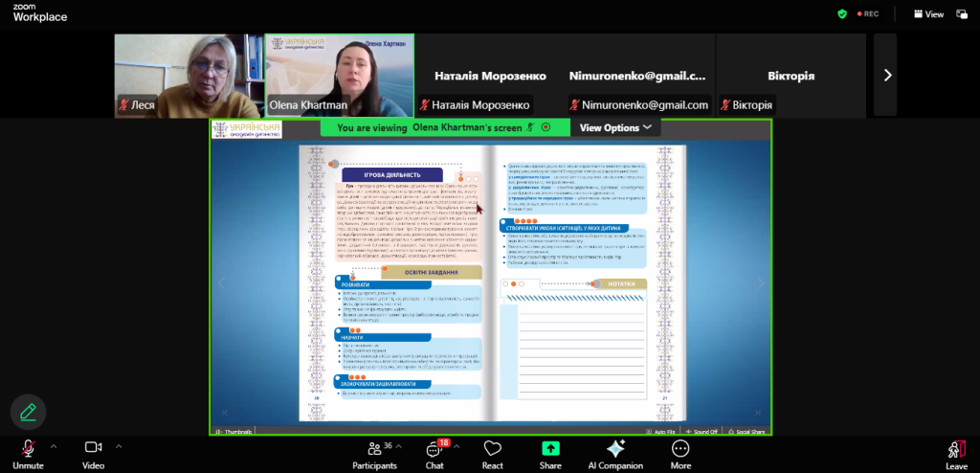Expand audio options arrow next to Unmute
Screen dimensions: 980x473
click(x=54, y=446)
